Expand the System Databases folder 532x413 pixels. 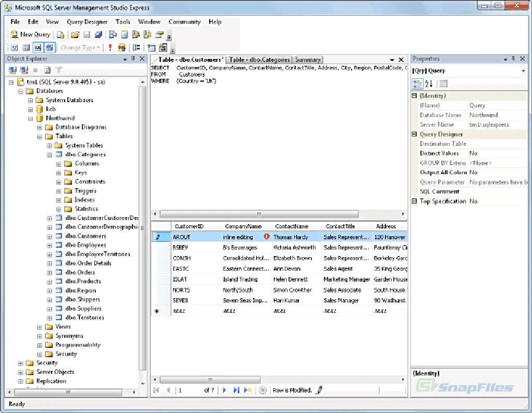(30, 100)
